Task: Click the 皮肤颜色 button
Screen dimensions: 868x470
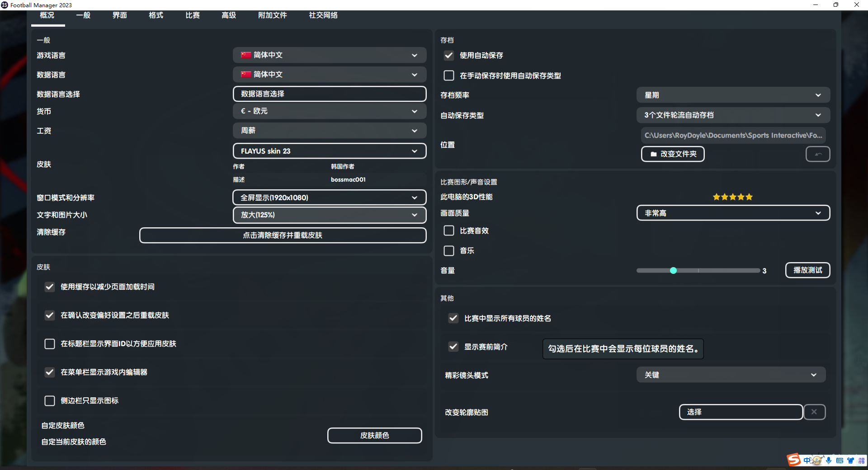Action: [x=374, y=436]
